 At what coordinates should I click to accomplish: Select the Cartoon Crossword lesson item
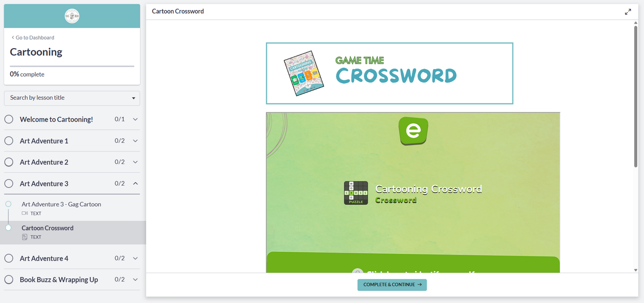(48, 228)
